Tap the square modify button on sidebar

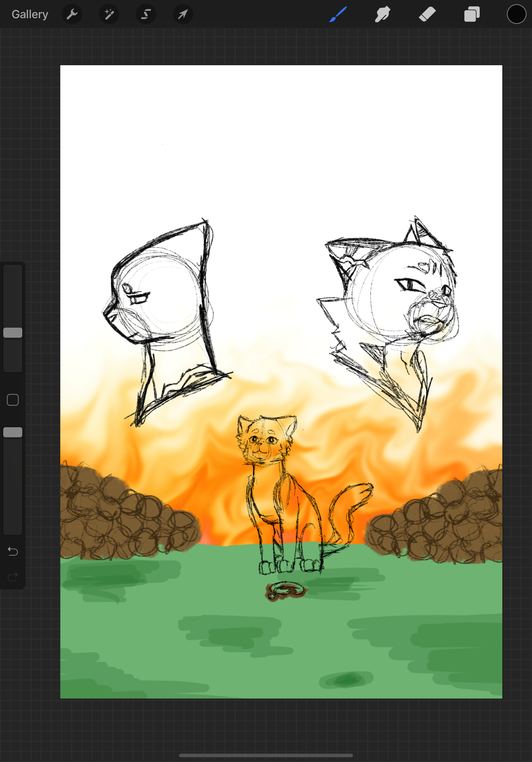click(x=13, y=400)
